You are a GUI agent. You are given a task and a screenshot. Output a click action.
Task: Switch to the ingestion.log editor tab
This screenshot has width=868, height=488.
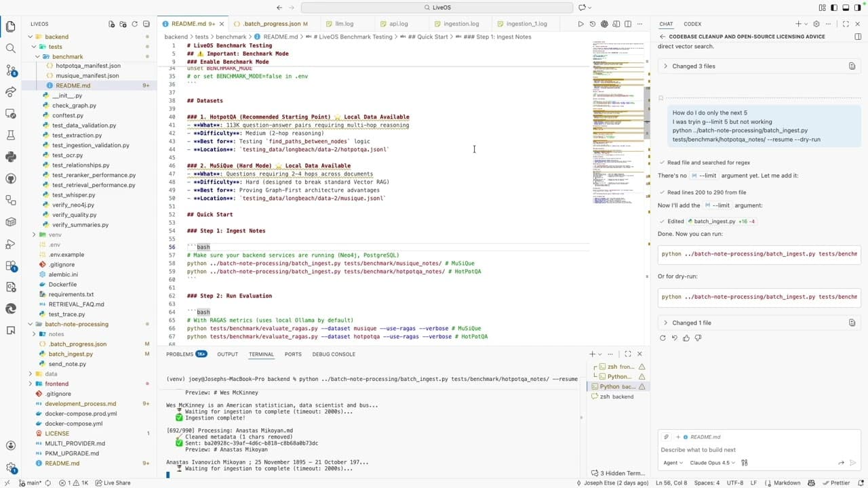(x=461, y=24)
